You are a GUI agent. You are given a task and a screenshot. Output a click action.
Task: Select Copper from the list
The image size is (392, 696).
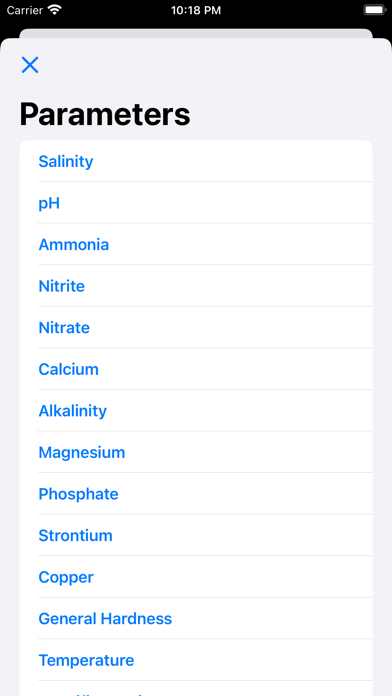(196, 577)
